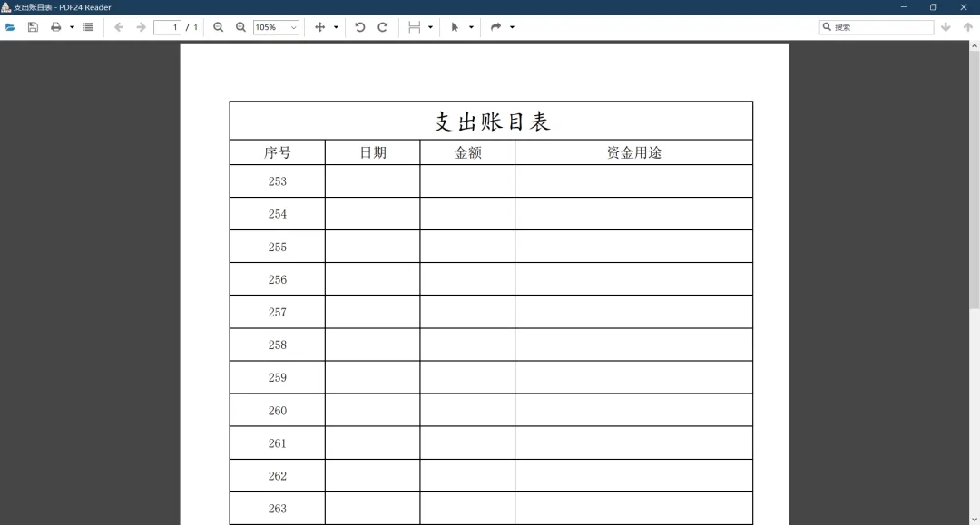Find previous result up arrow
The width and height of the screenshot is (980, 525).
click(968, 27)
